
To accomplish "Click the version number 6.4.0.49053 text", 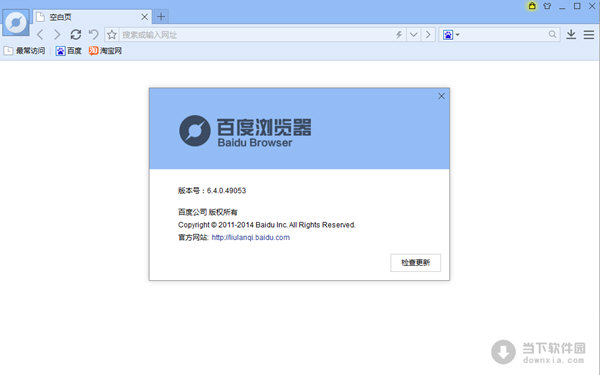I will (226, 191).
